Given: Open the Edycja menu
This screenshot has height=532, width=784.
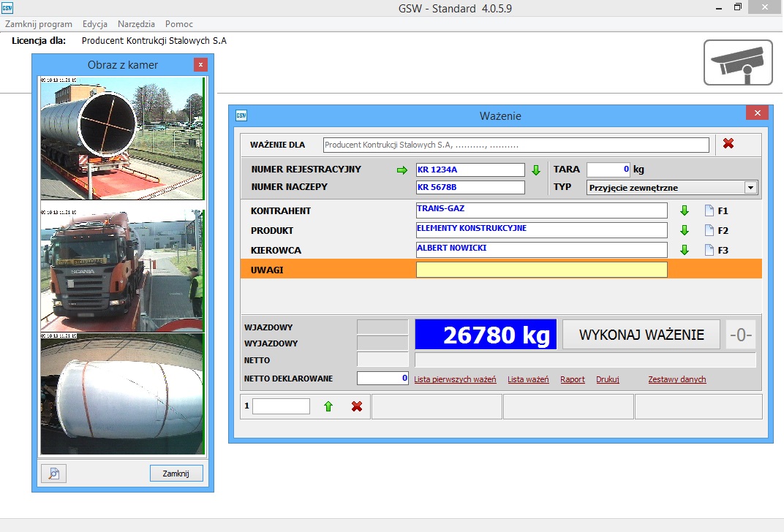Looking at the screenshot, I should (x=95, y=24).
